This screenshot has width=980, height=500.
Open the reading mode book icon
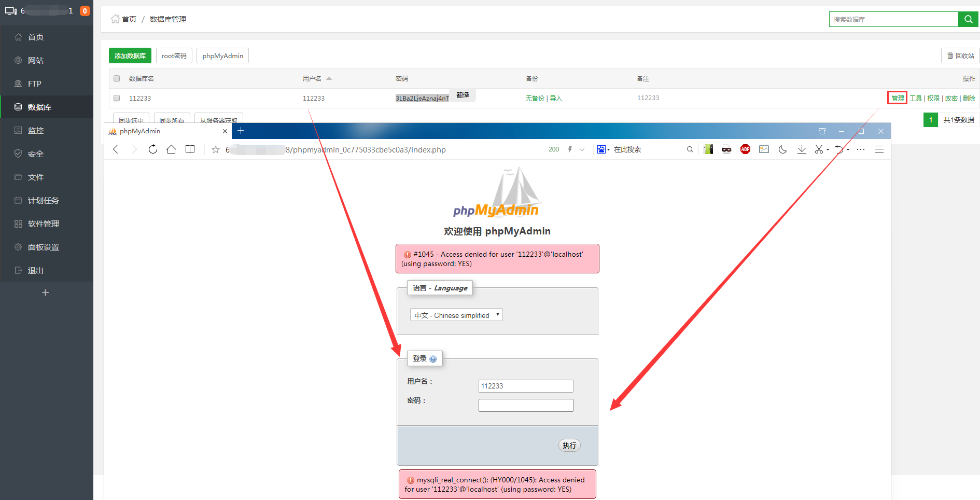point(190,149)
